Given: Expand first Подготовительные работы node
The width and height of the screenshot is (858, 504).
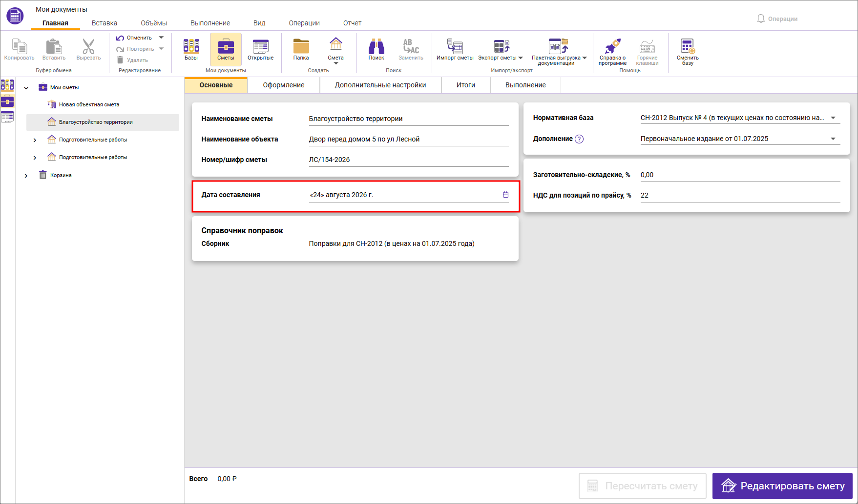Looking at the screenshot, I should coord(35,140).
